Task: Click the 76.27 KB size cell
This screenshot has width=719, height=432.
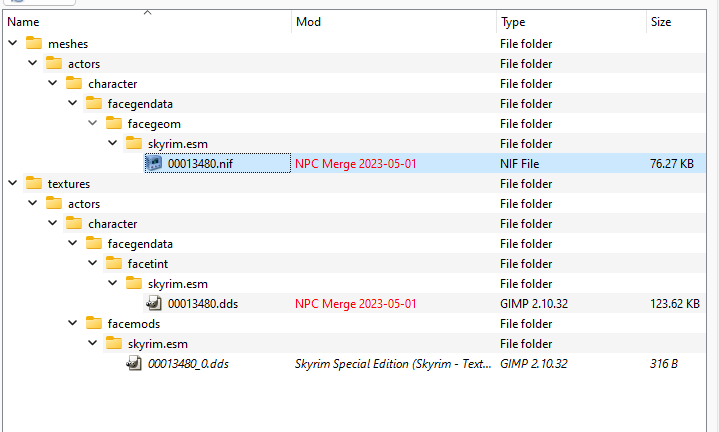Action: (x=672, y=164)
